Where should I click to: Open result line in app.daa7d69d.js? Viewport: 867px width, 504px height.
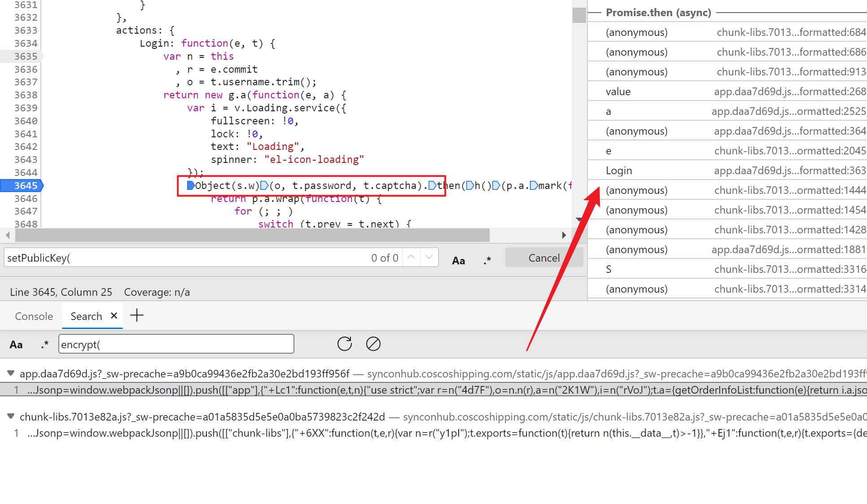[433, 390]
